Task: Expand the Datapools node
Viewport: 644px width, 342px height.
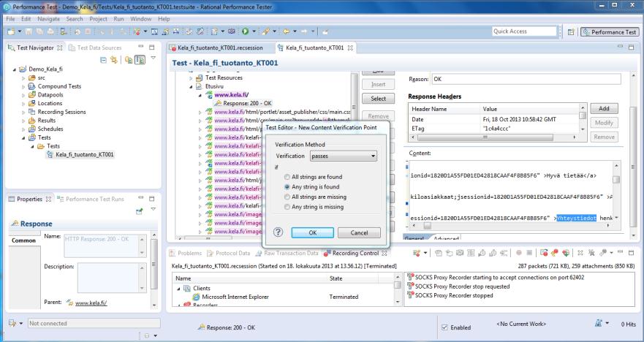Action: tap(23, 95)
